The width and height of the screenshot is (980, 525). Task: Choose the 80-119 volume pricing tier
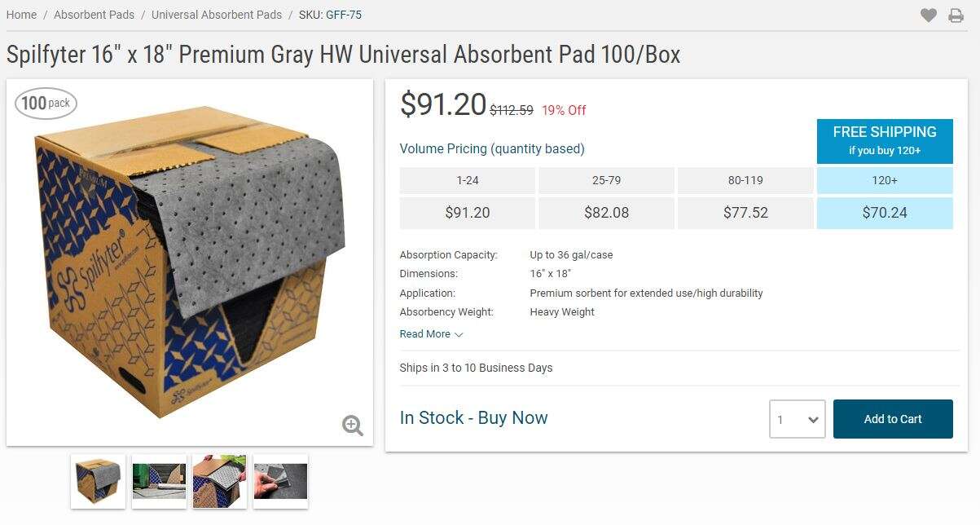745,180
